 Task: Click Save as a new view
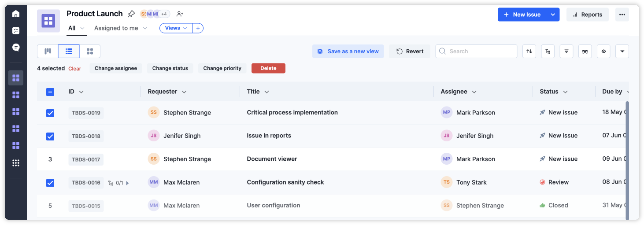pos(348,52)
